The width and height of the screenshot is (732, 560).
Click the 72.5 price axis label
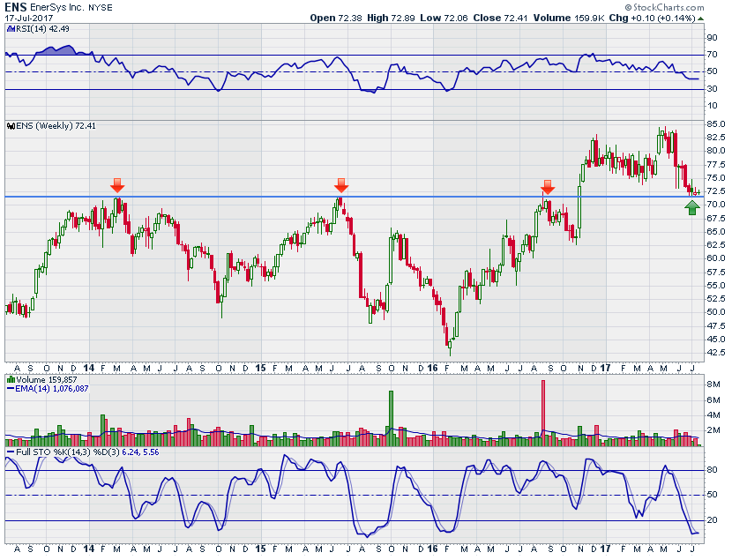click(716, 191)
